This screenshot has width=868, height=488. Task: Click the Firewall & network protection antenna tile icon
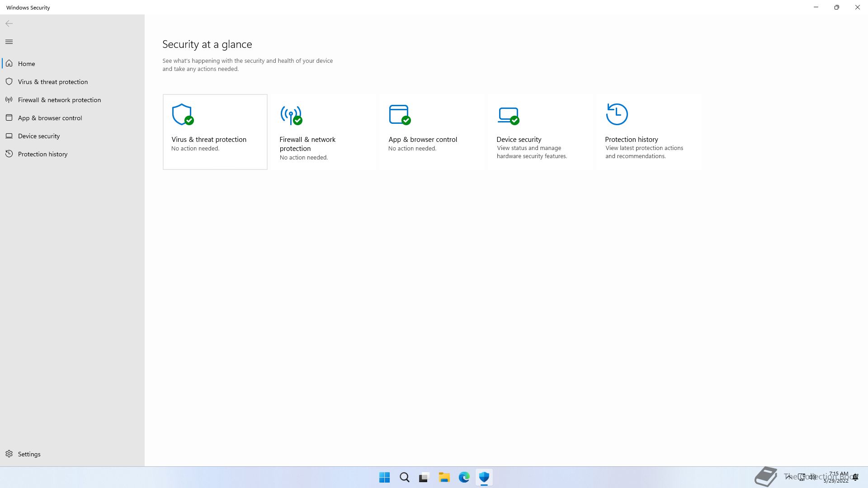click(x=291, y=114)
